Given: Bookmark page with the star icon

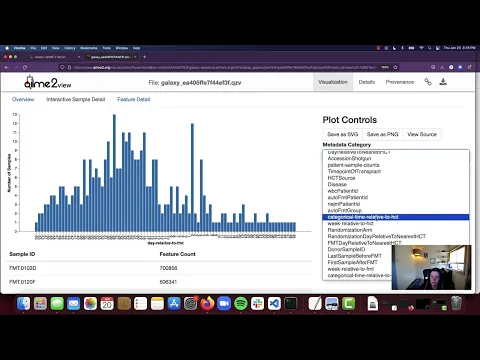Looking at the screenshot, I should [396, 67].
